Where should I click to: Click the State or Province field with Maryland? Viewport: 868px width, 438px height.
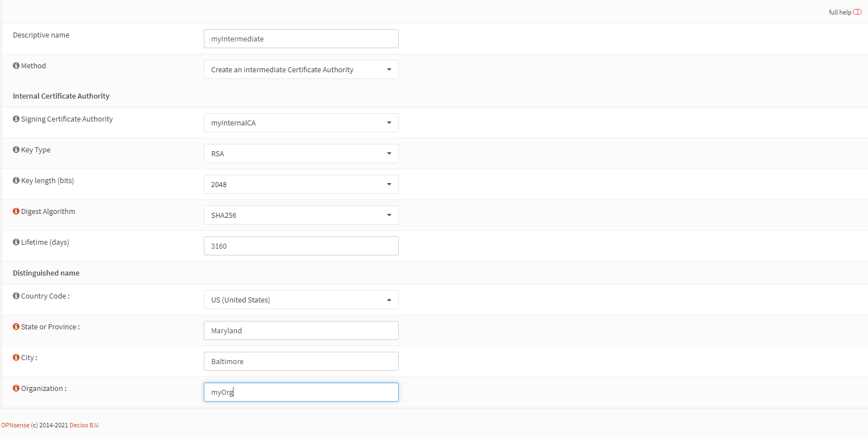(301, 330)
